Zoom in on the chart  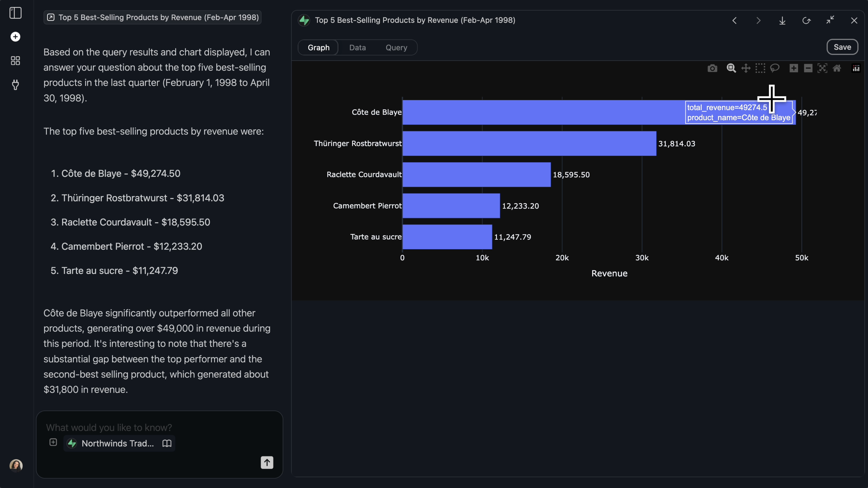click(794, 68)
